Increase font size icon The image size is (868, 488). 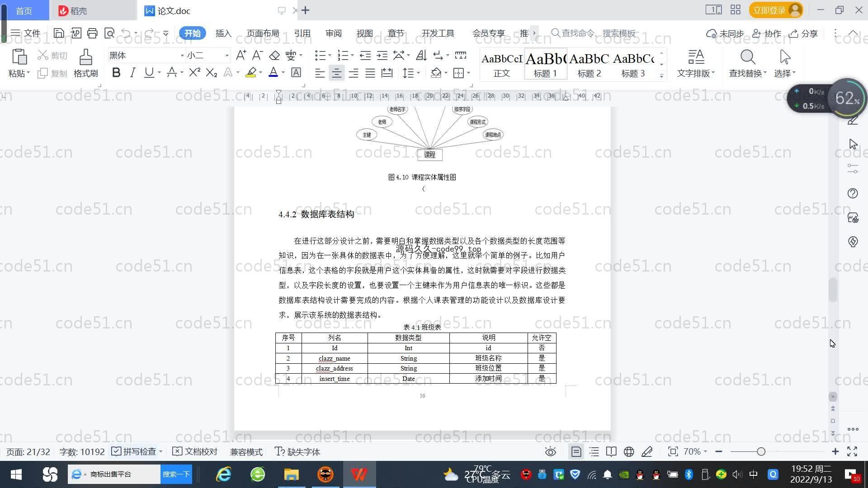pos(241,55)
